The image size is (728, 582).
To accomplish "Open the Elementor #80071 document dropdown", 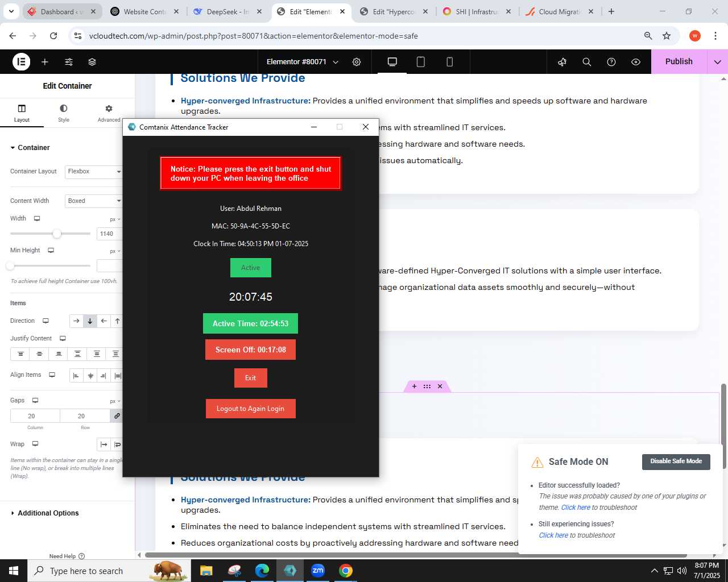I will pos(303,62).
